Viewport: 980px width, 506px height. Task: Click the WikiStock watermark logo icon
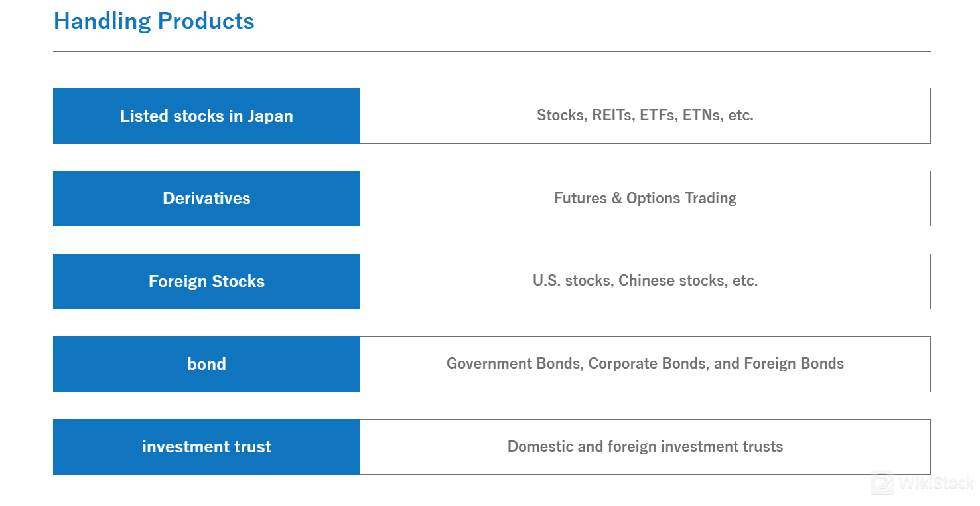[882, 483]
